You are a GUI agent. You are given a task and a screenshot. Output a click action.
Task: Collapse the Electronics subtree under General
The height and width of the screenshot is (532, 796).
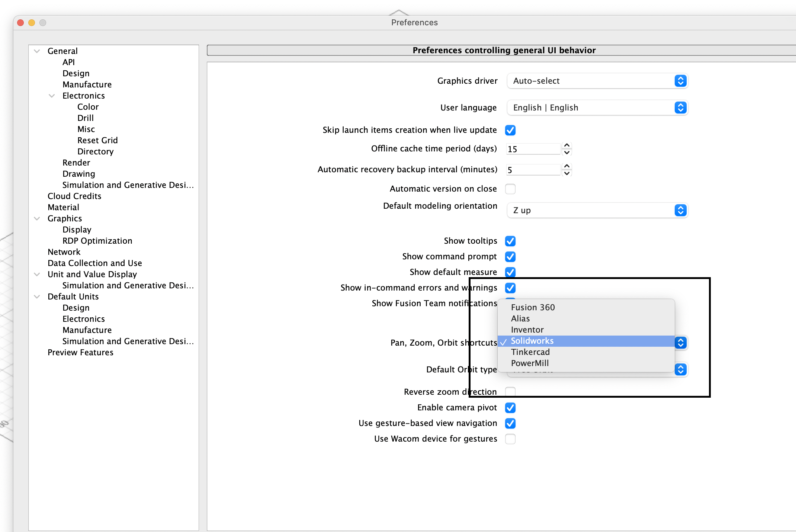[x=52, y=96]
